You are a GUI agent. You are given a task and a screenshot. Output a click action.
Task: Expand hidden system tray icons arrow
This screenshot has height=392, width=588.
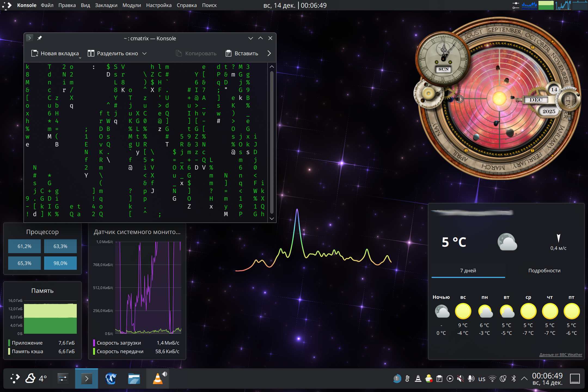[524, 379]
